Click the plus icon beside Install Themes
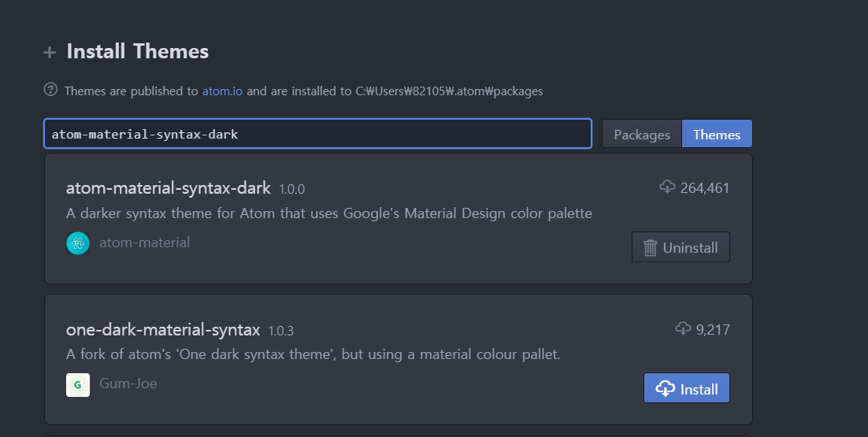Viewport: 868px width, 437px height. click(50, 53)
